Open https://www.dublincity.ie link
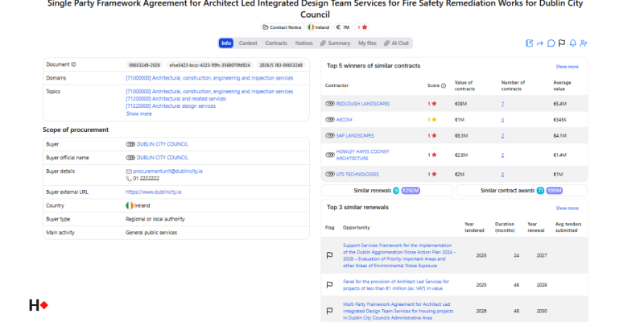Screen dimensions: 644x322 (154, 192)
